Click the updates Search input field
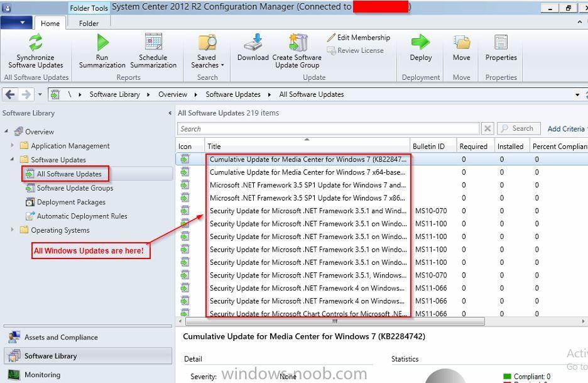588x383 pixels. pyautogui.click(x=329, y=129)
